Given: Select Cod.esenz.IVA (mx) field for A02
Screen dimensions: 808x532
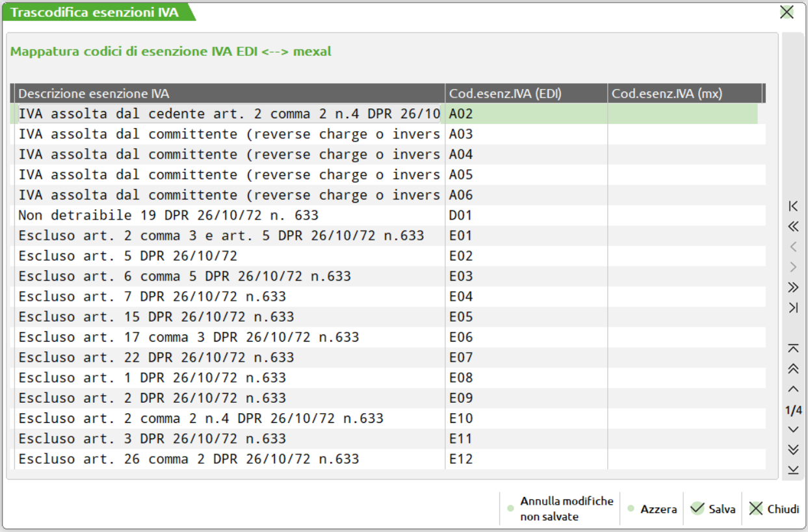Looking at the screenshot, I should [682, 114].
